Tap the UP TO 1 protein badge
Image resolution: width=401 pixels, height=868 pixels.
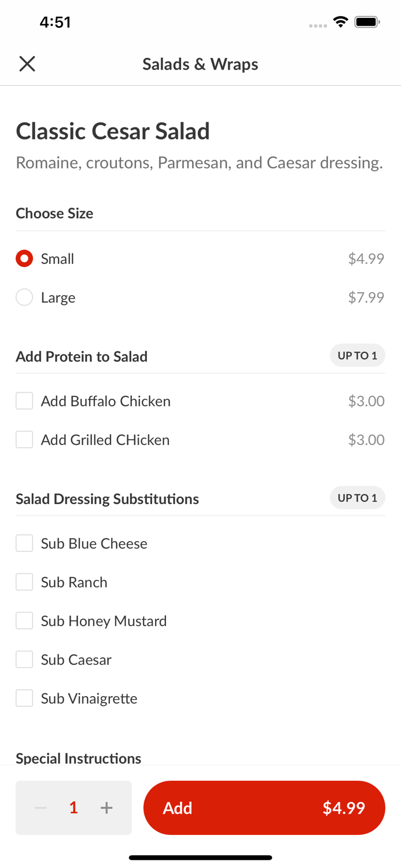(357, 356)
